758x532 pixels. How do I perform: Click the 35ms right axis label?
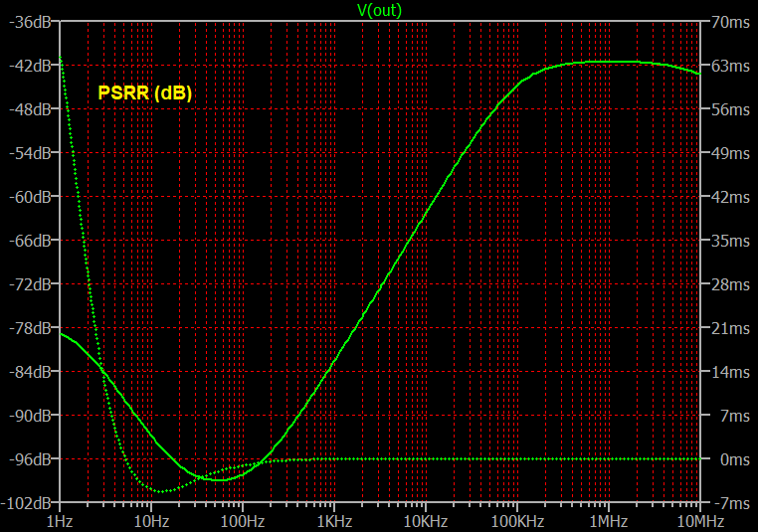click(730, 241)
